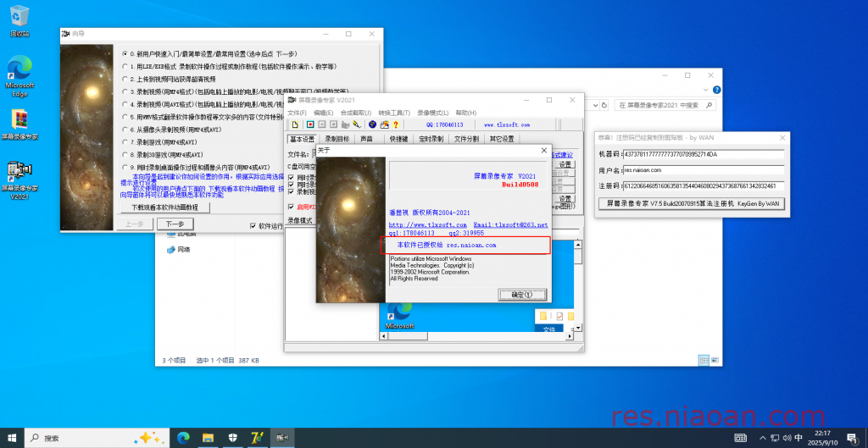
Task: Open Edge from the taskbar
Action: 183,438
